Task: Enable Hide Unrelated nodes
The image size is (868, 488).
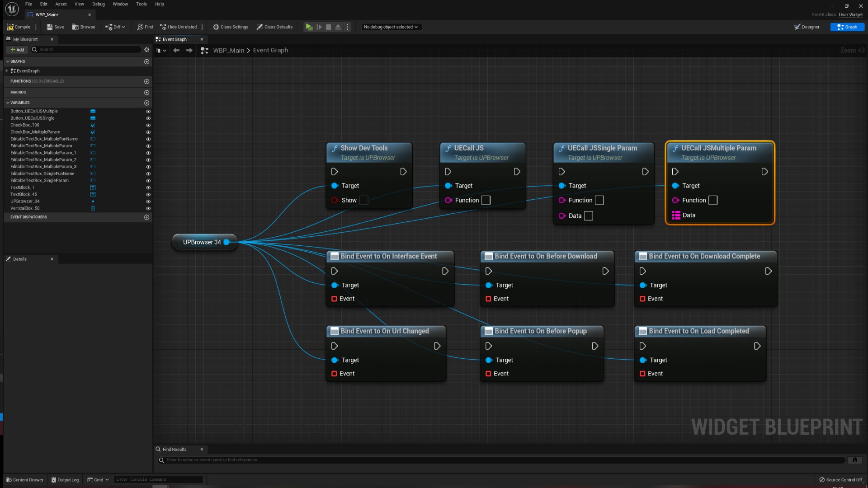Action: 179,27
